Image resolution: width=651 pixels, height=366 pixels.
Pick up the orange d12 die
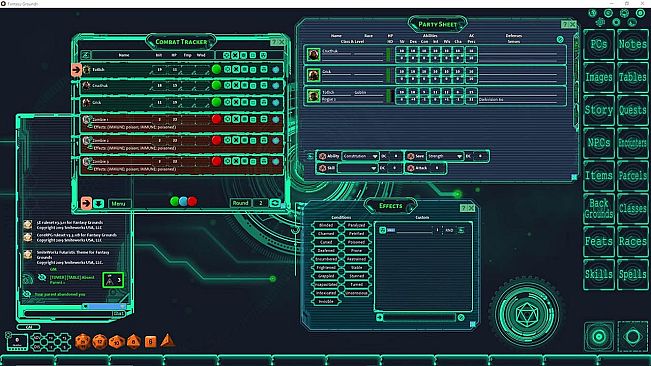tap(100, 342)
